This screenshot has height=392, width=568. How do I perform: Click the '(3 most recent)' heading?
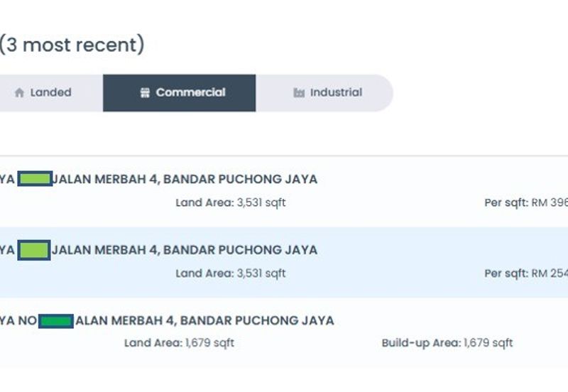pyautogui.click(x=71, y=45)
